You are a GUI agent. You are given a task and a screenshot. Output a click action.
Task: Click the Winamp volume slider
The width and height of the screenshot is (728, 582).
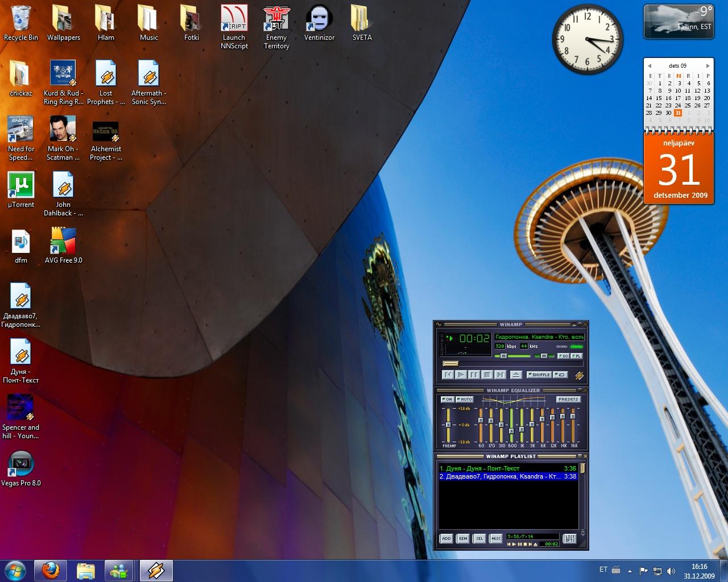tap(512, 356)
